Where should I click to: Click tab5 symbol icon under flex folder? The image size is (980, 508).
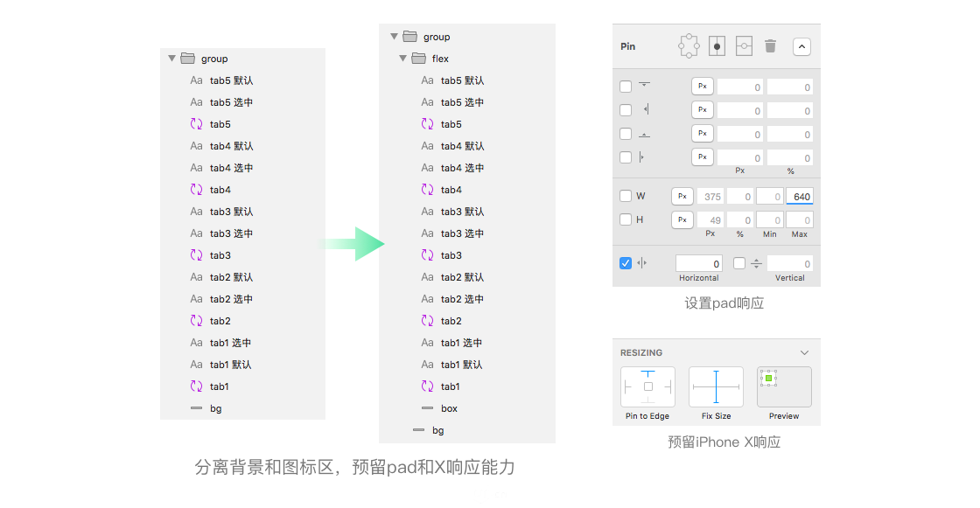[x=428, y=123]
